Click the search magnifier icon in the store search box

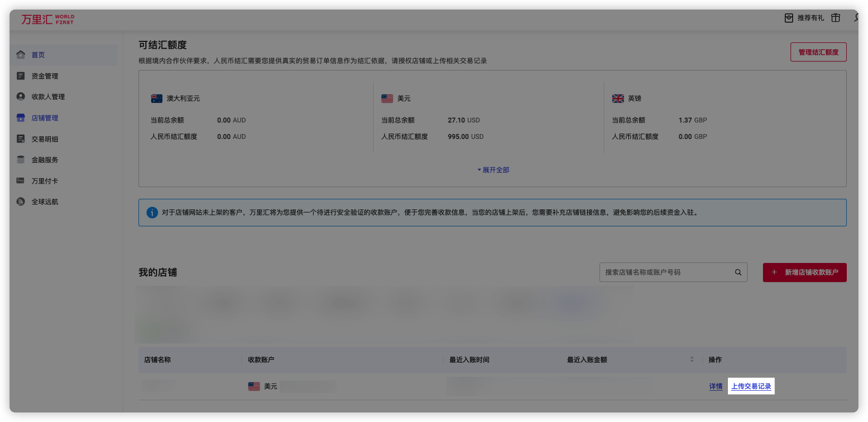click(738, 272)
